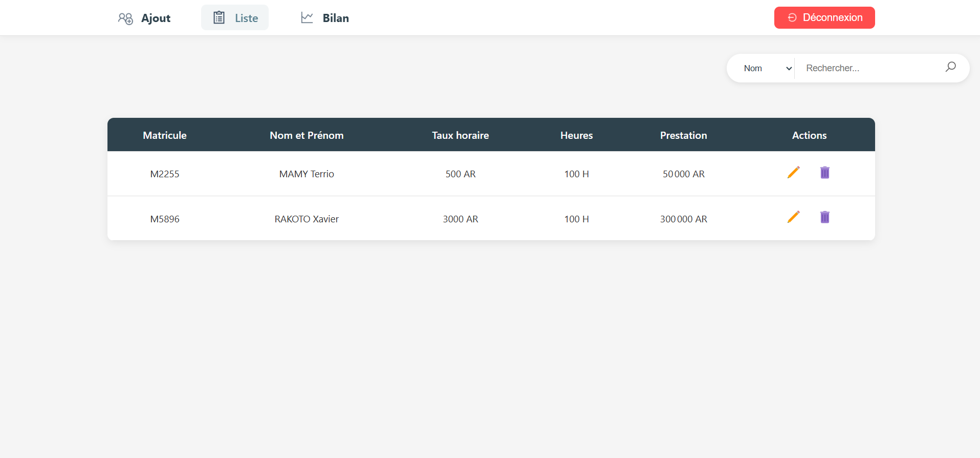Focus the Rechercher search field

pos(870,68)
